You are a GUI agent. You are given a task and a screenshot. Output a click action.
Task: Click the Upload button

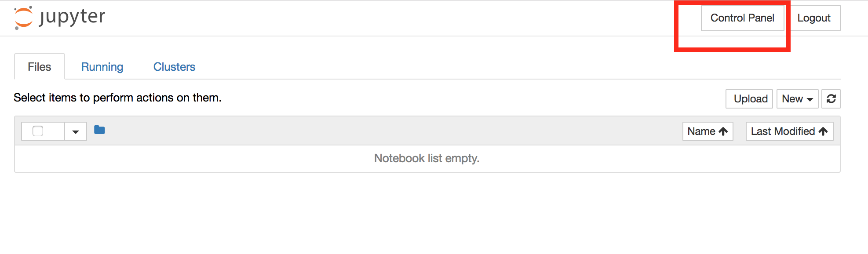click(x=749, y=99)
